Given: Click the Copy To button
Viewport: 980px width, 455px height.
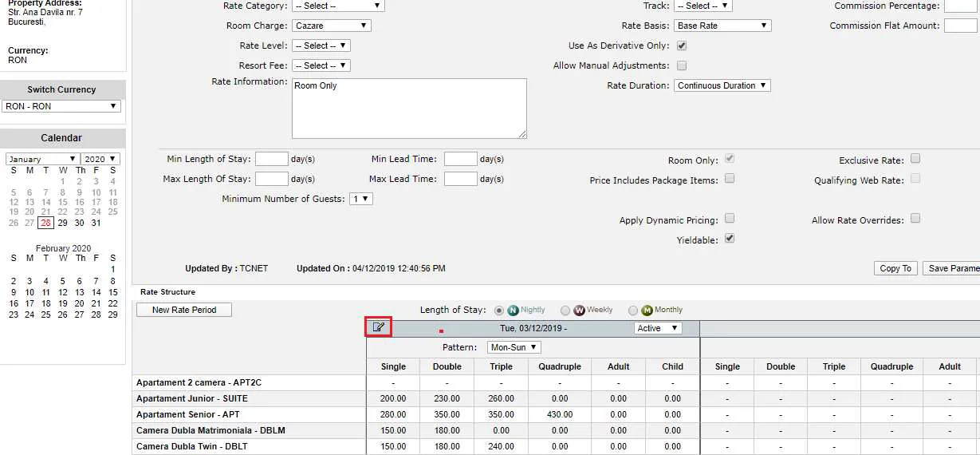Looking at the screenshot, I should pyautogui.click(x=895, y=268).
